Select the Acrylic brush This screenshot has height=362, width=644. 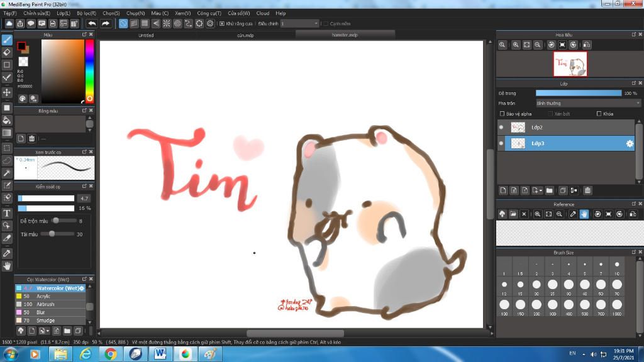point(50,297)
